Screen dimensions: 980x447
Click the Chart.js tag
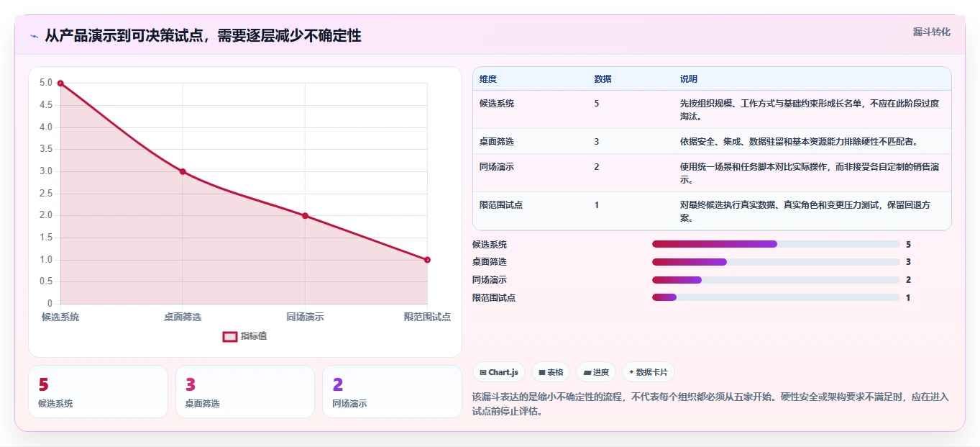[498, 372]
